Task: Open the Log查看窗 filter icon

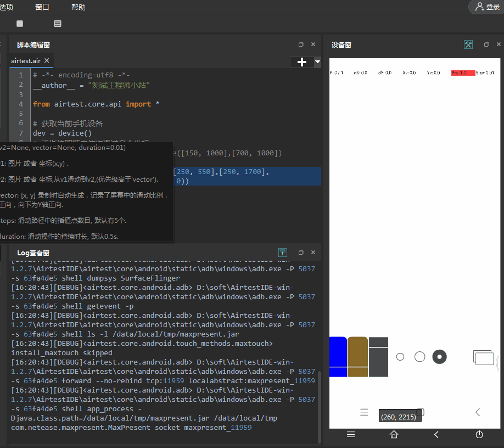Action: [x=283, y=253]
